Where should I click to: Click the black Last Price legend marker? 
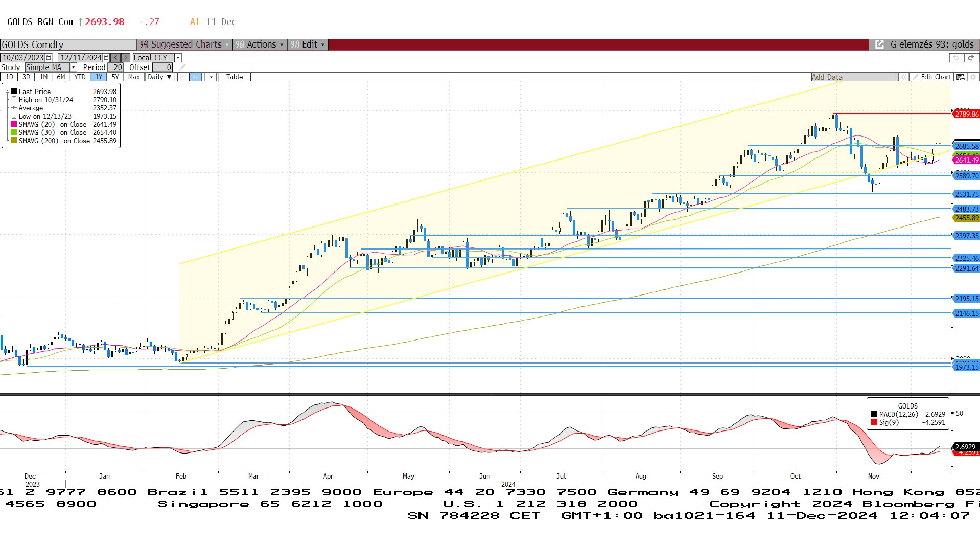click(14, 92)
